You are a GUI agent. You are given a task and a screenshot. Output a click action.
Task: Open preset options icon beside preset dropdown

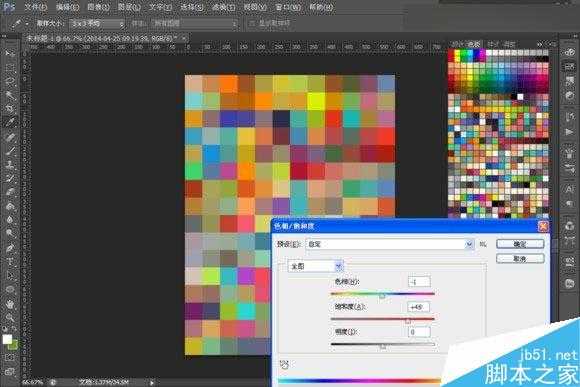(483, 244)
